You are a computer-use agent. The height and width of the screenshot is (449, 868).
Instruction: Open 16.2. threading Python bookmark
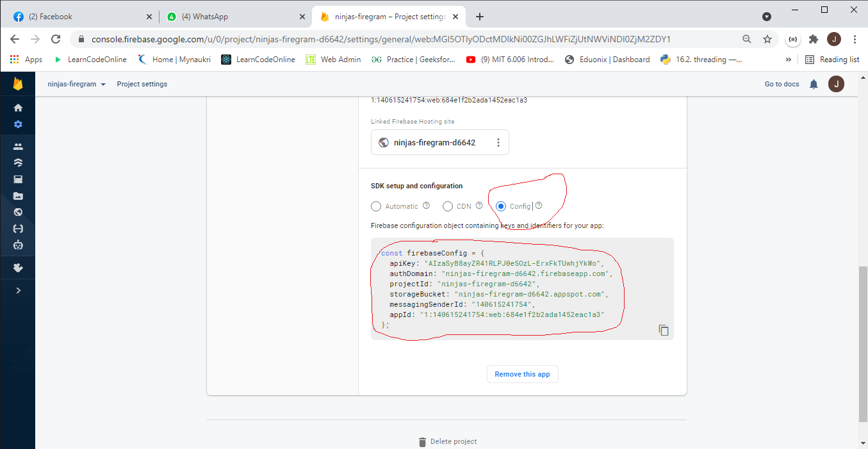[x=701, y=60]
